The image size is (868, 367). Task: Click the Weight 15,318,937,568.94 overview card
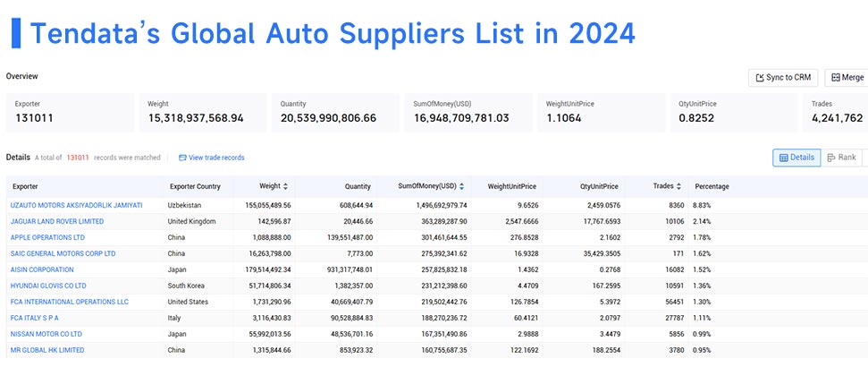(203, 113)
